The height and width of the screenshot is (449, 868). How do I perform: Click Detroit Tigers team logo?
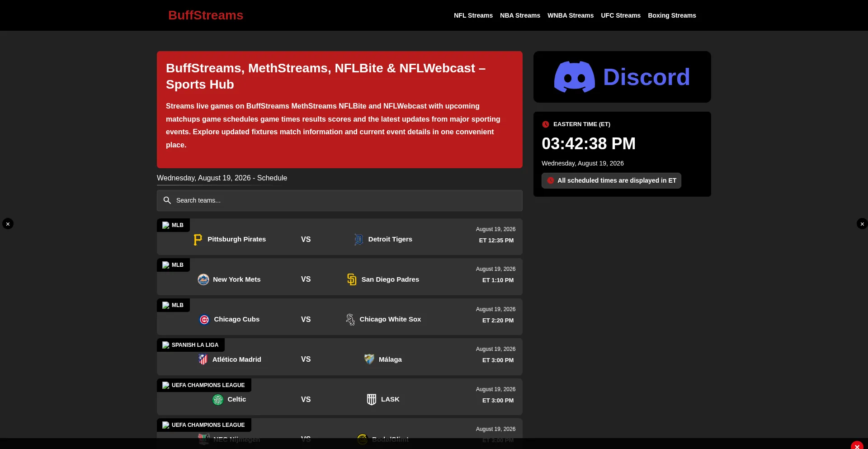pos(359,240)
